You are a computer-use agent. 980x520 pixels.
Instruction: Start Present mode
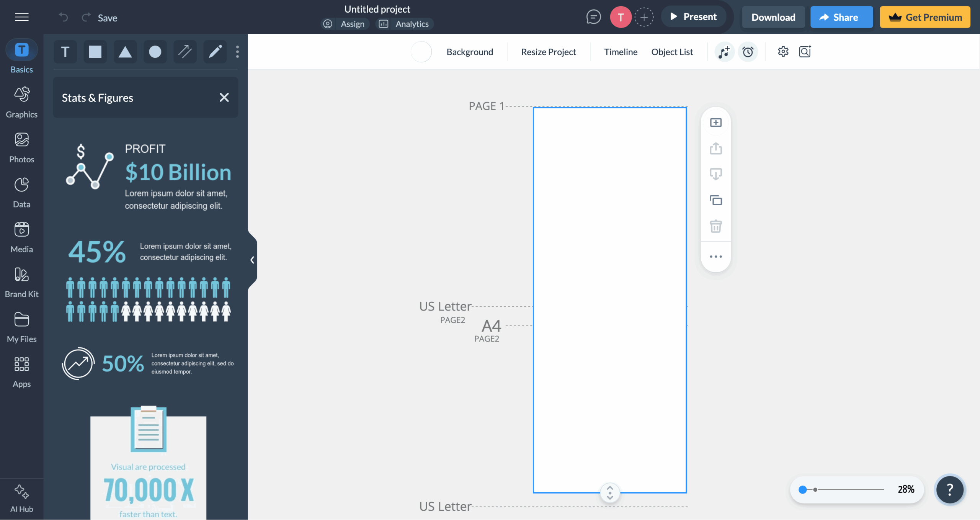[x=693, y=17]
